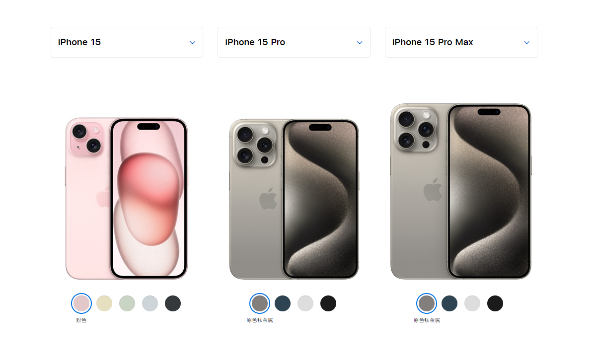Click the iPhone 15 Pro product image
Image resolution: width=595 pixels, height=364 pixels.
[x=294, y=199]
